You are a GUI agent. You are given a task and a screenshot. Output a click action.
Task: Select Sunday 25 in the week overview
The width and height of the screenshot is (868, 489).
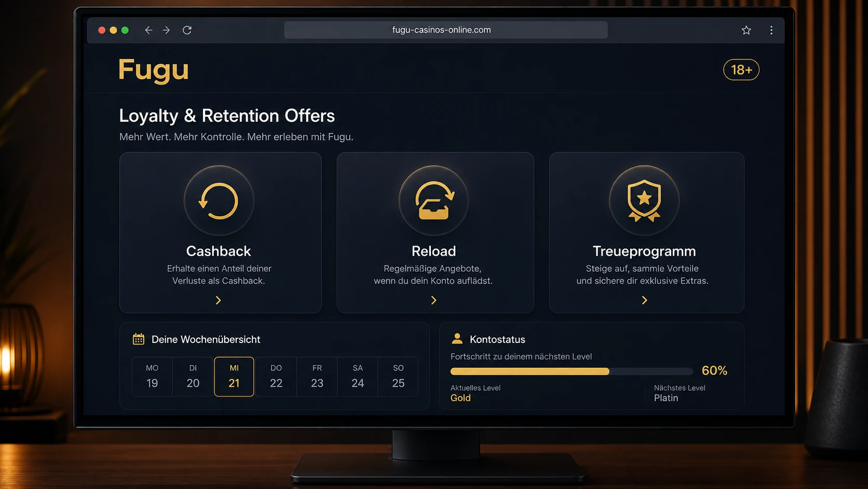(398, 377)
